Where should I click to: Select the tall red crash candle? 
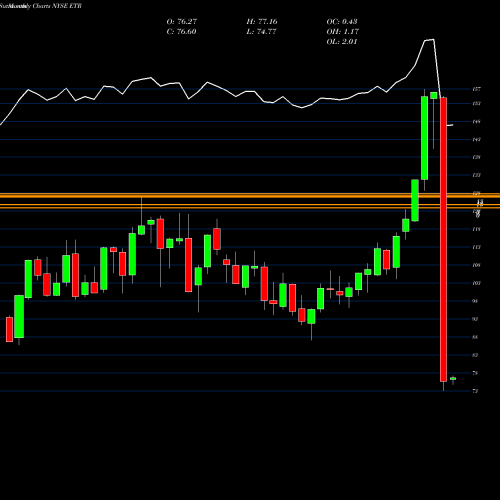[x=443, y=239]
